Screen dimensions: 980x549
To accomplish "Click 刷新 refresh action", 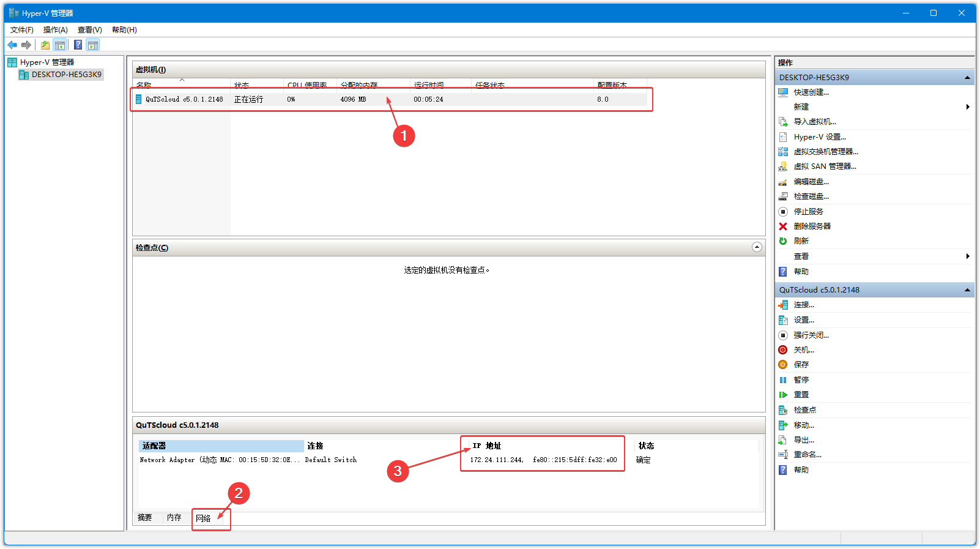I will (x=801, y=241).
